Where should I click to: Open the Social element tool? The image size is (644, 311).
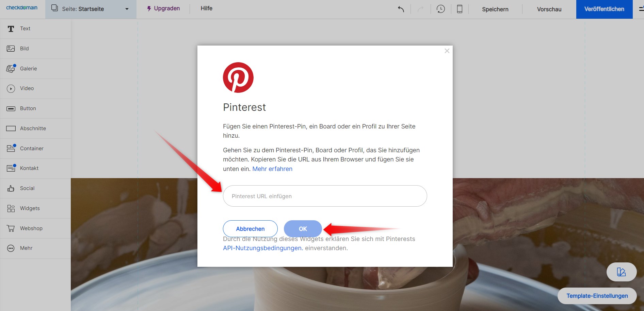27,188
